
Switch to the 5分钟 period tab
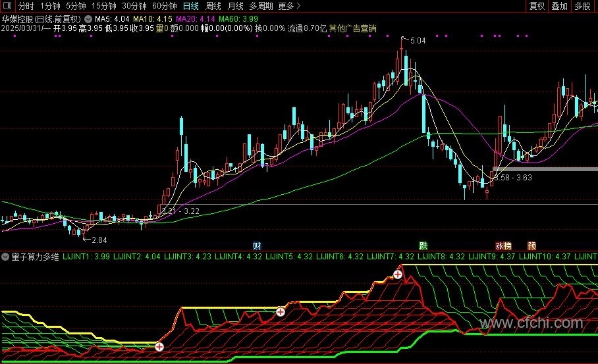tap(76, 6)
